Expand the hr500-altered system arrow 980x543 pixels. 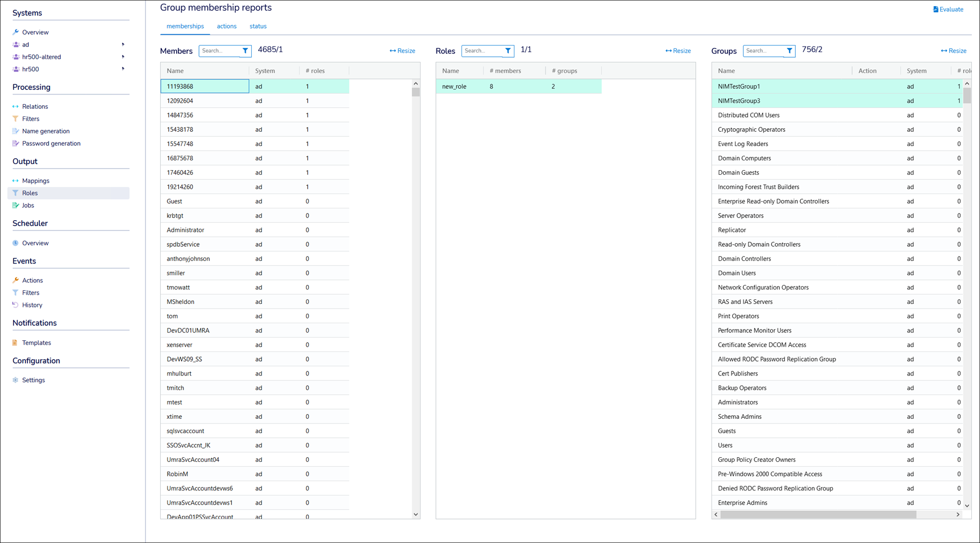pyautogui.click(x=123, y=57)
